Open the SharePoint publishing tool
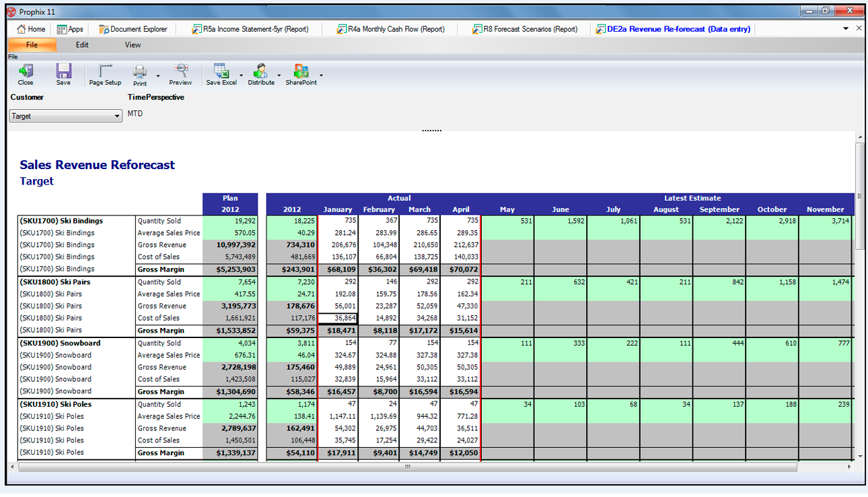Viewport: 868px width, 497px height. pos(301,73)
